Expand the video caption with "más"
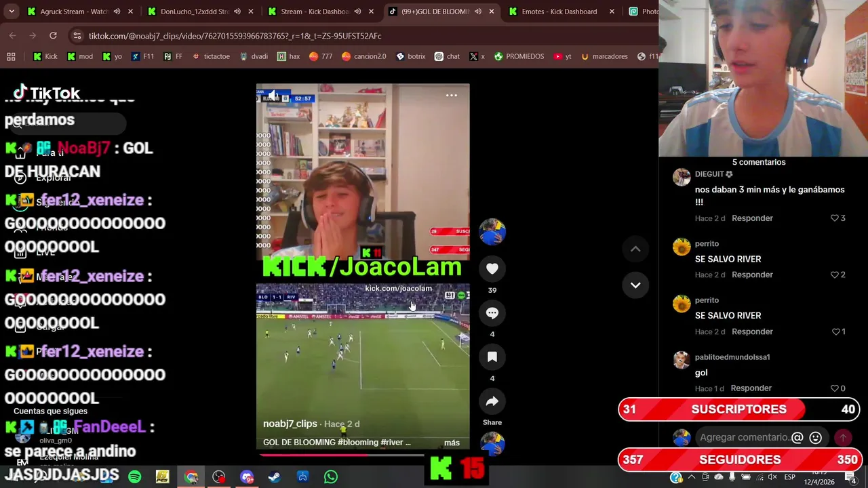This screenshot has width=868, height=488. click(452, 443)
